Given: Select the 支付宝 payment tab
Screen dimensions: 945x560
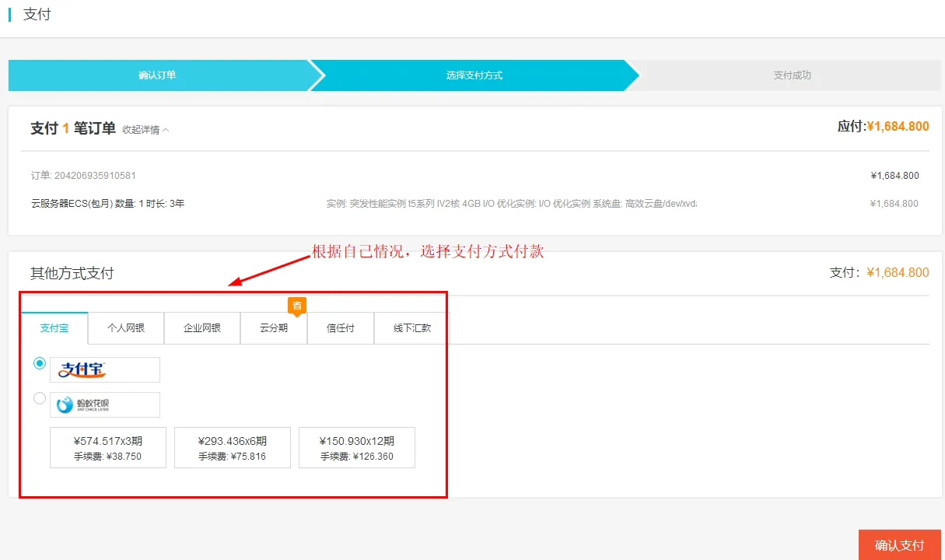Looking at the screenshot, I should pyautogui.click(x=54, y=328).
